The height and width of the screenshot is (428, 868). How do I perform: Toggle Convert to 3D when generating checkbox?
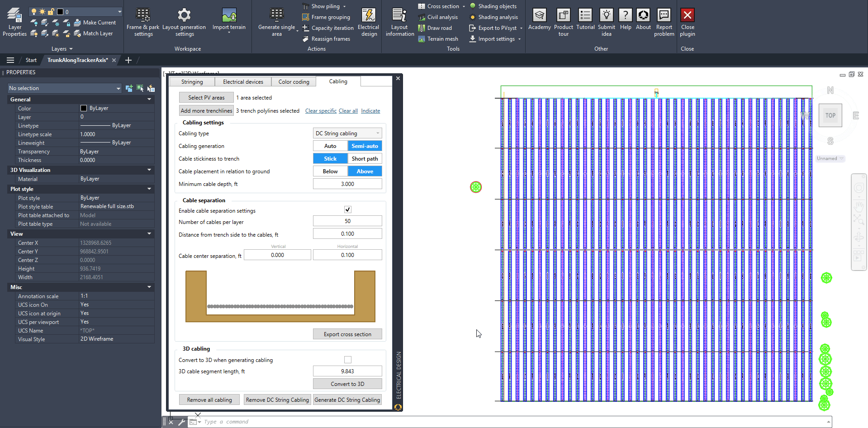point(347,360)
